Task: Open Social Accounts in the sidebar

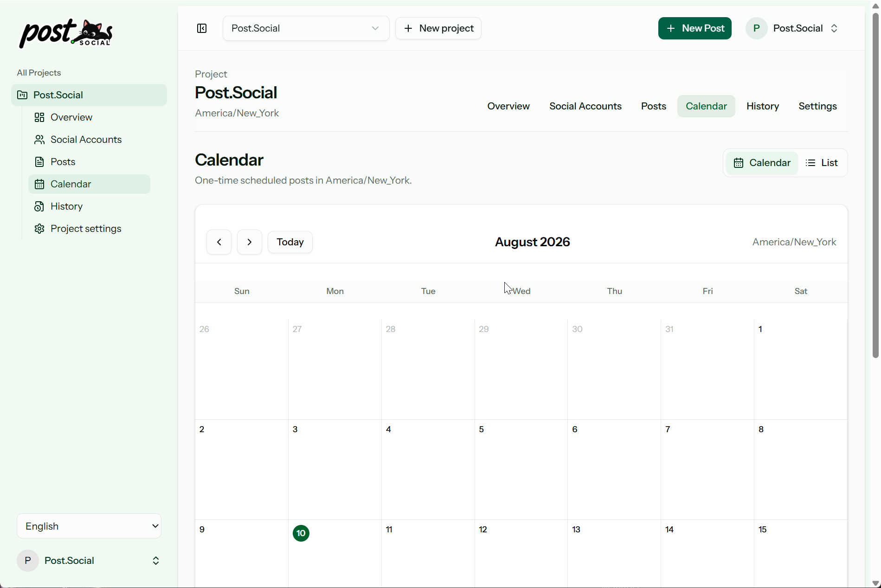Action: pos(89,140)
